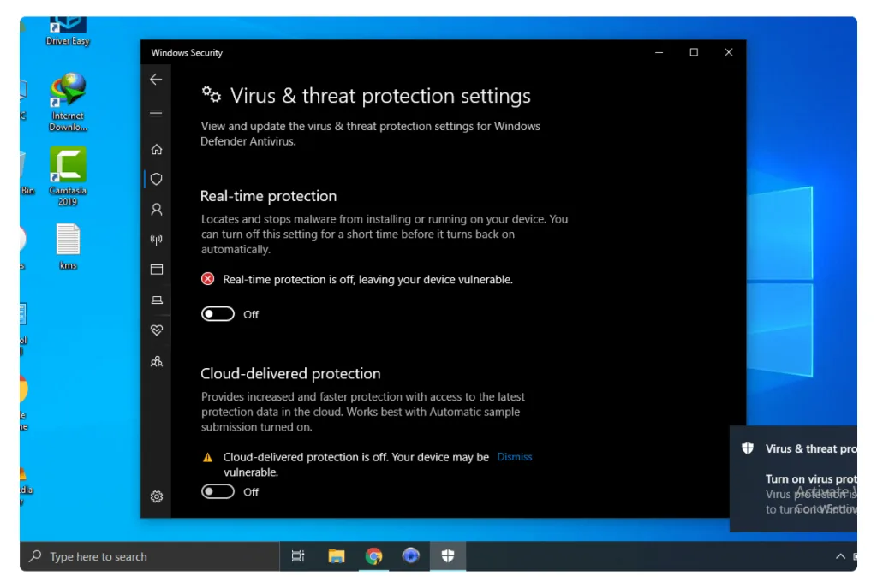
Task: Click the Cloud-delivered protection heading
Action: [x=290, y=373]
